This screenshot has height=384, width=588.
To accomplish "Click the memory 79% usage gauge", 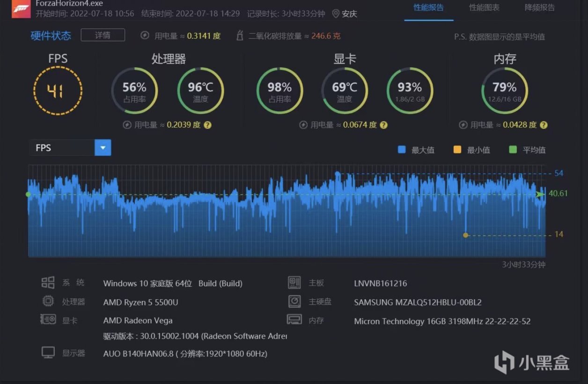I will tap(505, 91).
